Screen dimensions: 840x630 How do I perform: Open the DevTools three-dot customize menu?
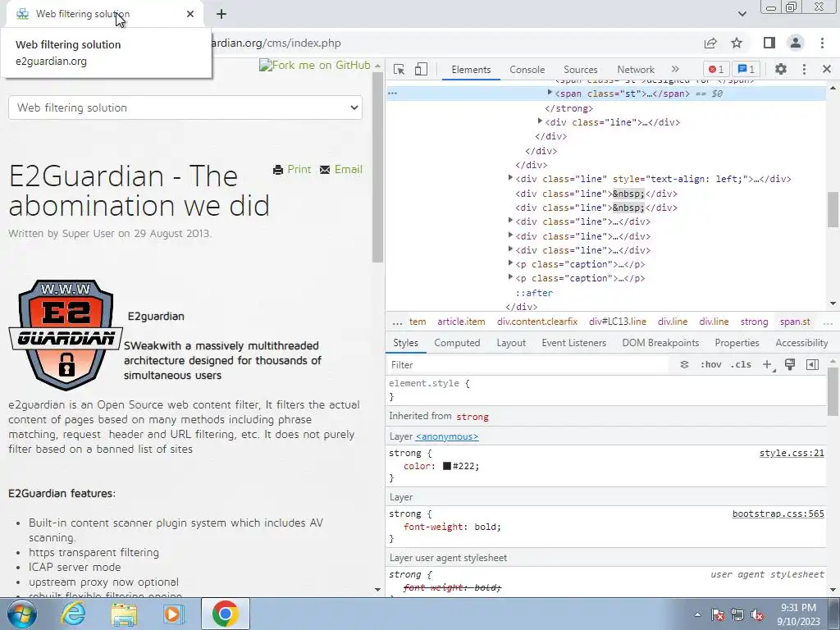[x=804, y=69]
